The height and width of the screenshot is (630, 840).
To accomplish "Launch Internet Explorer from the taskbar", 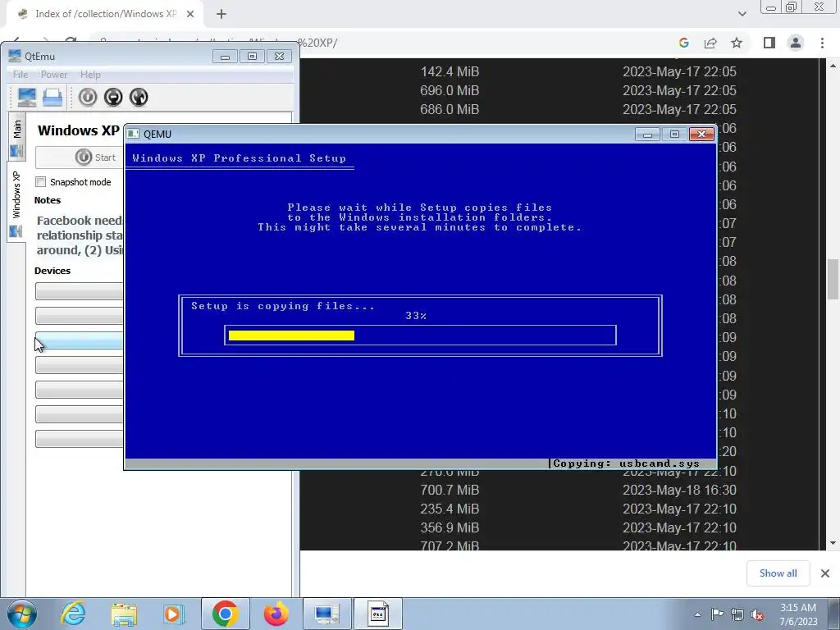I will [73, 614].
